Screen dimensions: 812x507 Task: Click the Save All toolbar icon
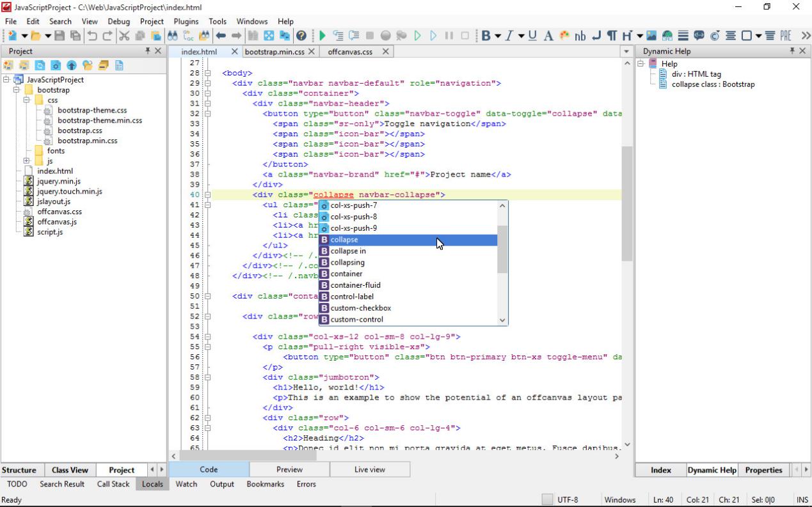tap(76, 36)
